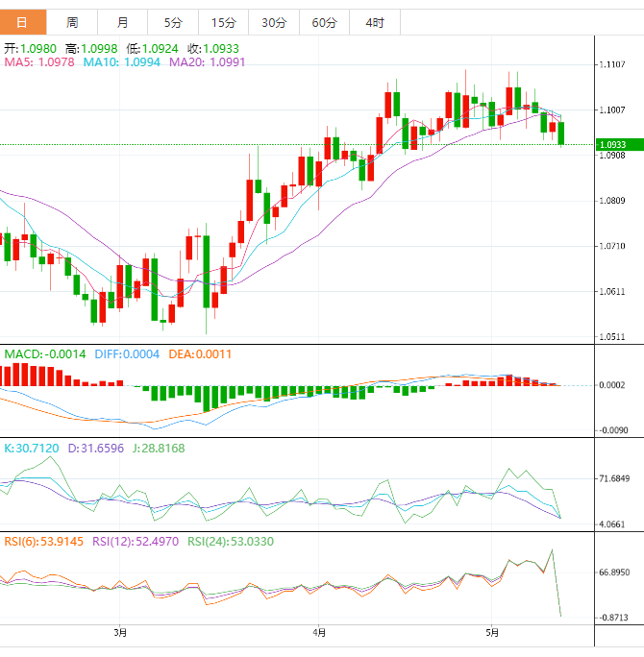The image size is (644, 657).
Task: Click the MA5 moving average label
Action: pos(39,62)
